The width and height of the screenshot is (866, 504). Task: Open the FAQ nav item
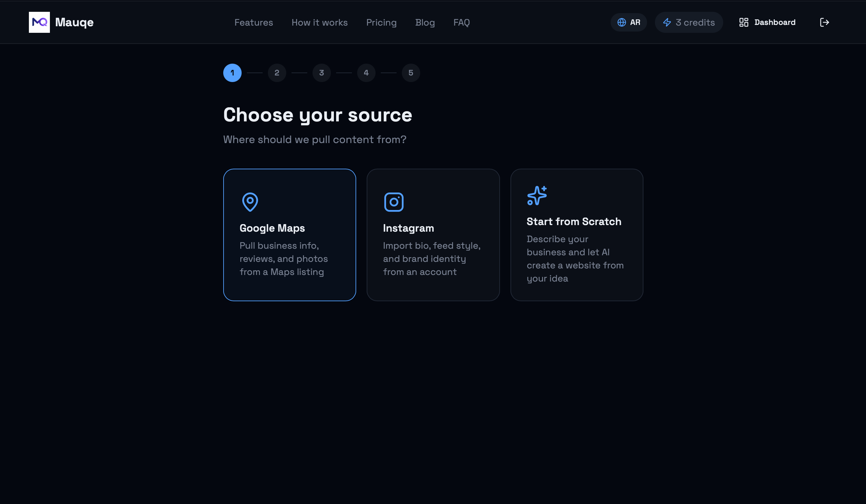[462, 22]
